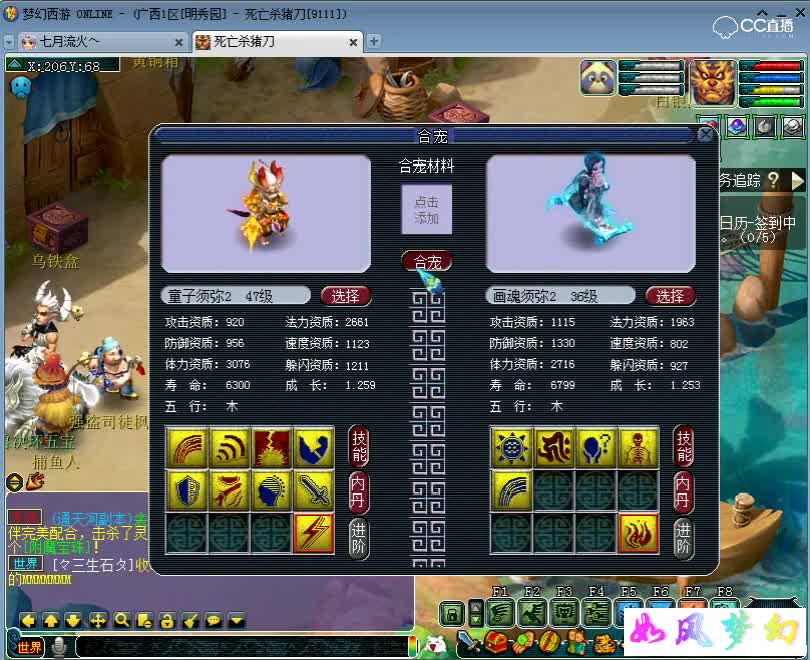Click 选择 beside 画魂须弥2

(x=670, y=296)
